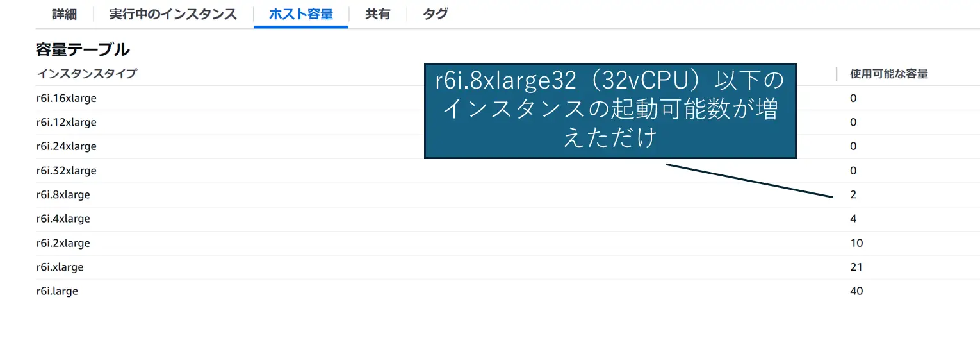Select the ホスト容量 tab
The width and height of the screenshot is (980, 347).
click(x=301, y=14)
